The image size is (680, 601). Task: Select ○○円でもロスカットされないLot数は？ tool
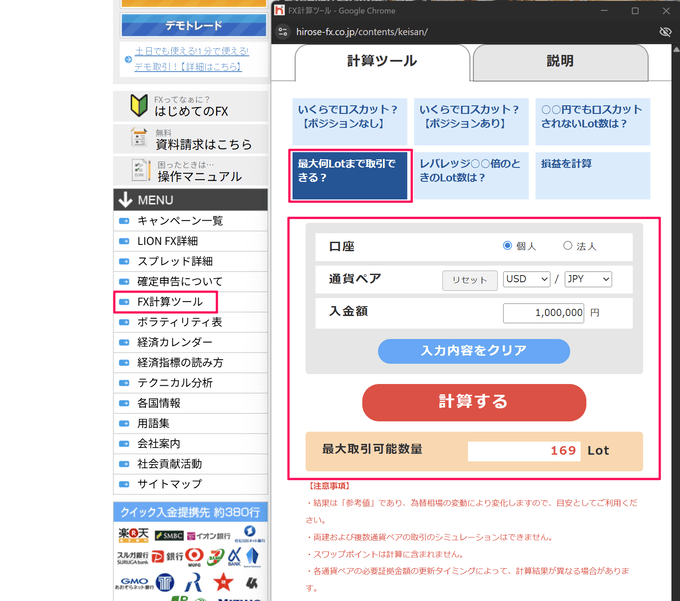pos(592,121)
